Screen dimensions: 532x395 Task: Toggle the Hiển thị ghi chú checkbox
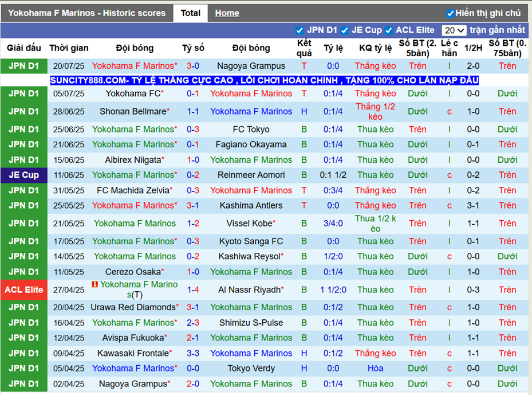[450, 14]
